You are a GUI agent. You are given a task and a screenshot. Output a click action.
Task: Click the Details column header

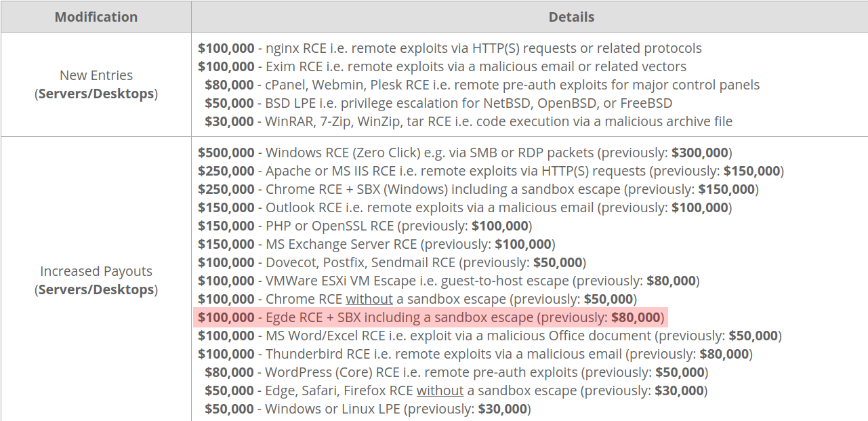(x=571, y=16)
